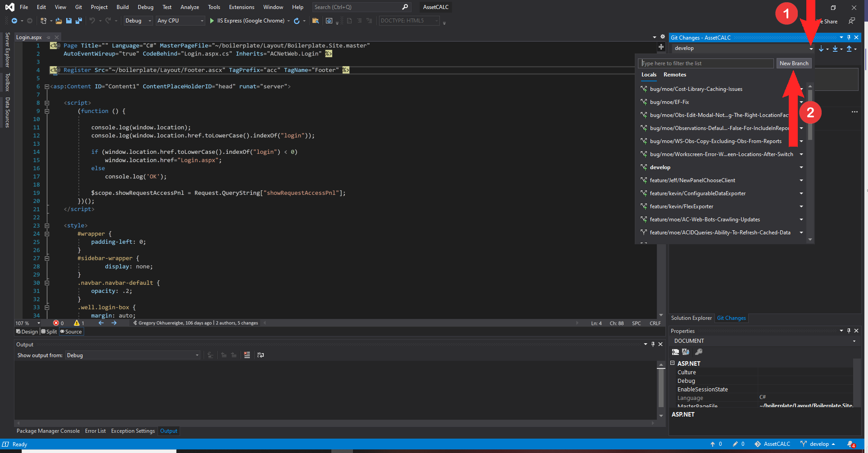Click the Fetch icon in Git Changes
Image resolution: width=868 pixels, height=453 pixels.
[x=821, y=49]
